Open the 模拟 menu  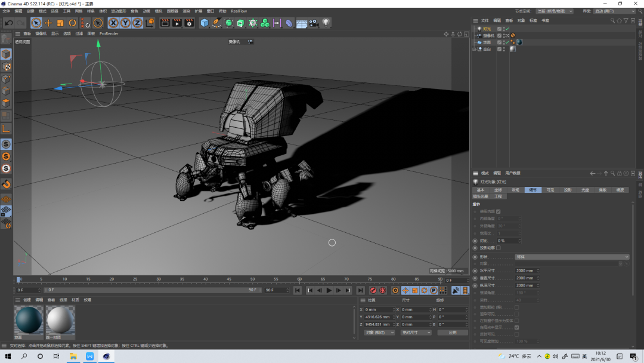point(159,11)
